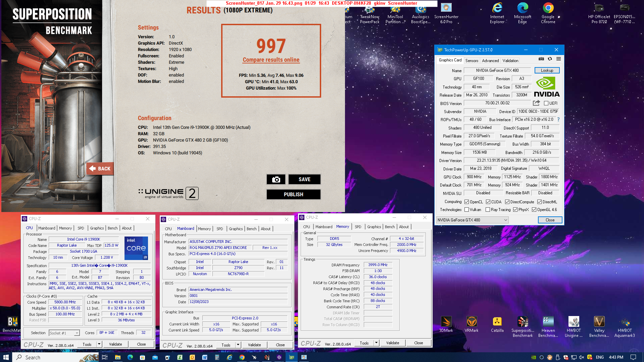This screenshot has height=362, width=644.
Task: Click Lookup button in GPU-Z
Action: 547,70
